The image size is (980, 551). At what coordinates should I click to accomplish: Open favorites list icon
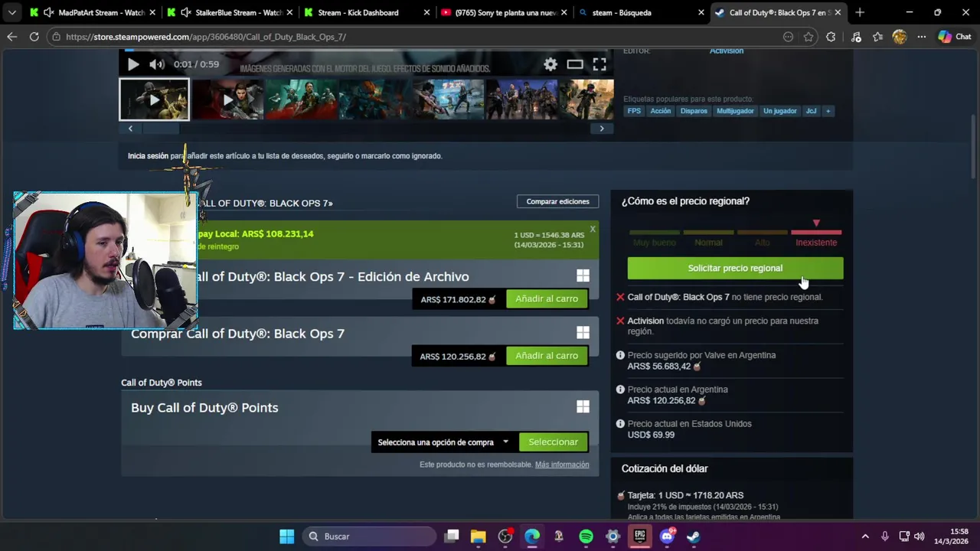(877, 37)
